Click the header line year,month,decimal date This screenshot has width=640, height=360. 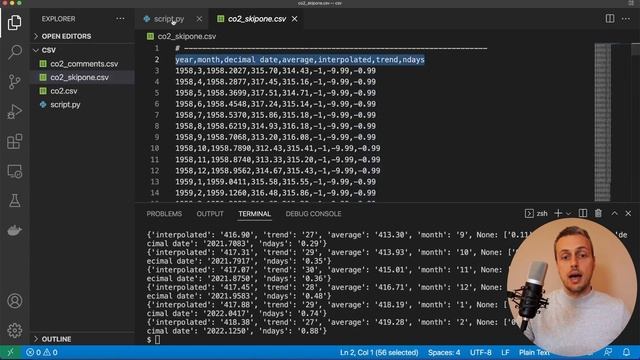pyautogui.click(x=300, y=60)
